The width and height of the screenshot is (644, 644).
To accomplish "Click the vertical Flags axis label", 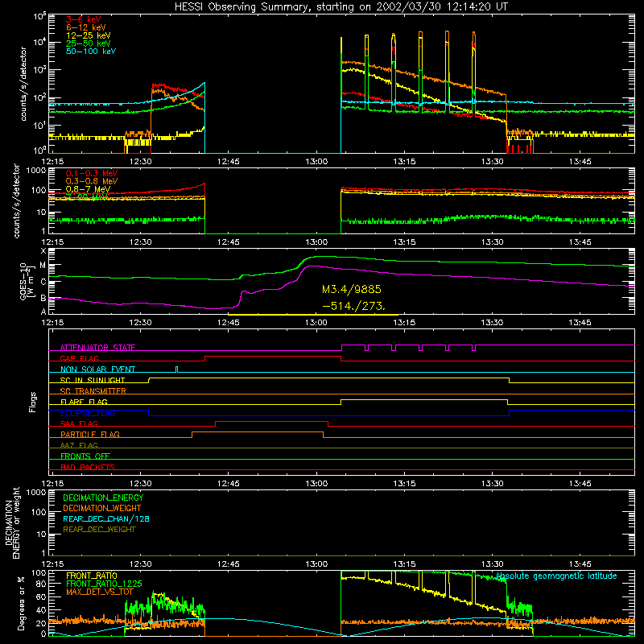I will click(x=33, y=402).
